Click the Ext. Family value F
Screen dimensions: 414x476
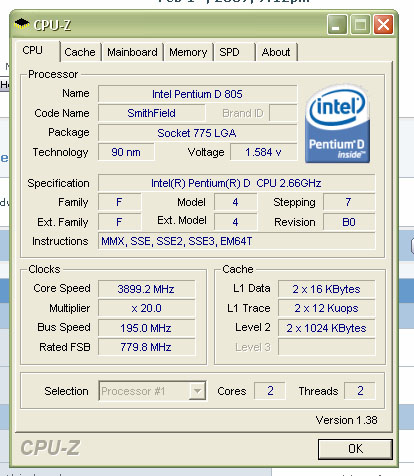click(119, 222)
